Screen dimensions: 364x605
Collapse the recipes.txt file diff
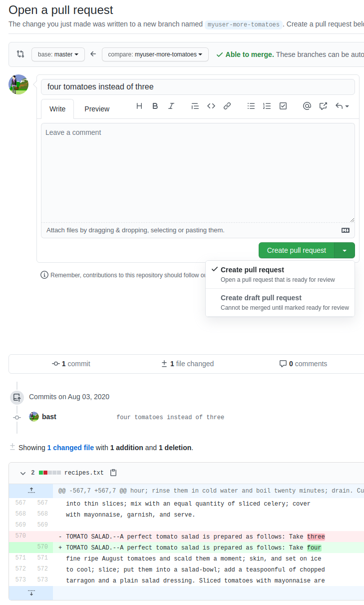point(22,473)
